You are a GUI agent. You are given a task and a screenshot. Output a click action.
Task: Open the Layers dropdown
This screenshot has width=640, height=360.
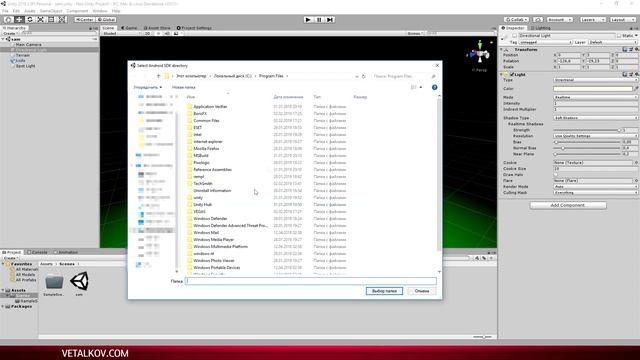pos(592,20)
